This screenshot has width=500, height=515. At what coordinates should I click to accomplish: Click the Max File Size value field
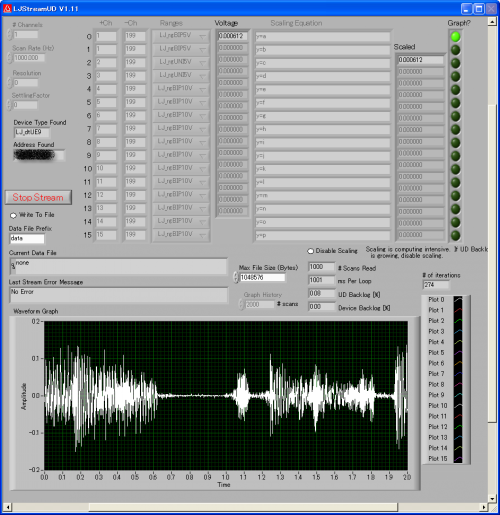262,277
